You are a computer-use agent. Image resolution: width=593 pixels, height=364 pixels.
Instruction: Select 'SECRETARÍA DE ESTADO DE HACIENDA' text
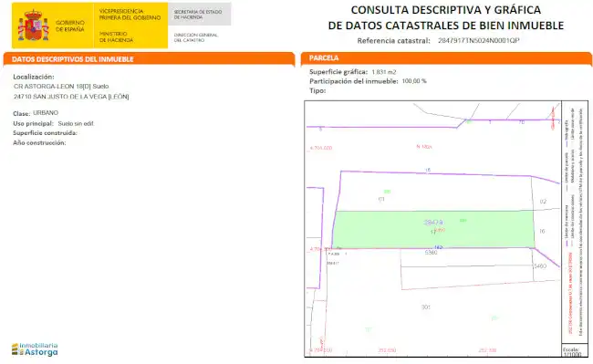click(x=198, y=15)
